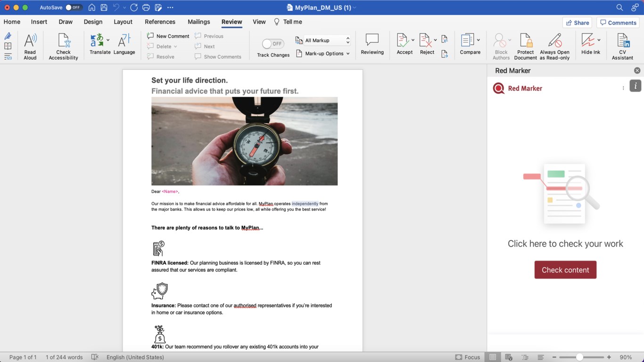Close the Red Marker panel

pos(637,71)
